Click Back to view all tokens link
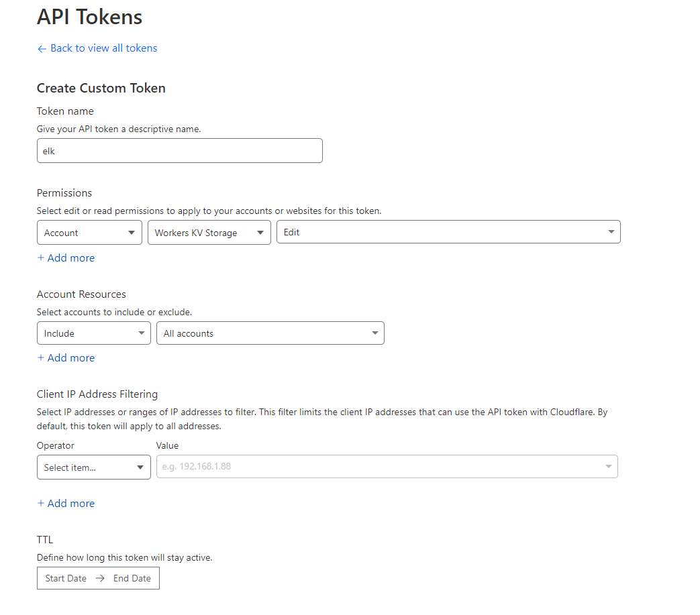This screenshot has width=700, height=615. tap(102, 48)
